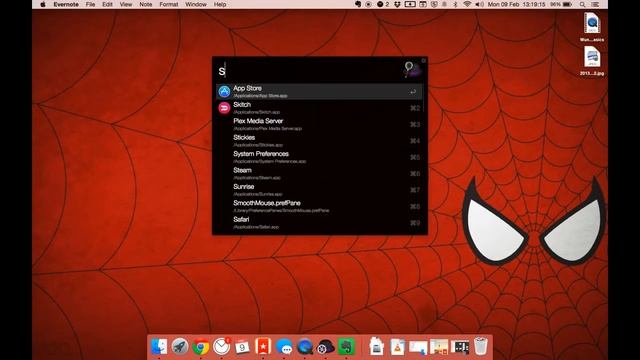The width and height of the screenshot is (640, 360).
Task: Open the home folder stack in Dock
Action: click(x=376, y=347)
